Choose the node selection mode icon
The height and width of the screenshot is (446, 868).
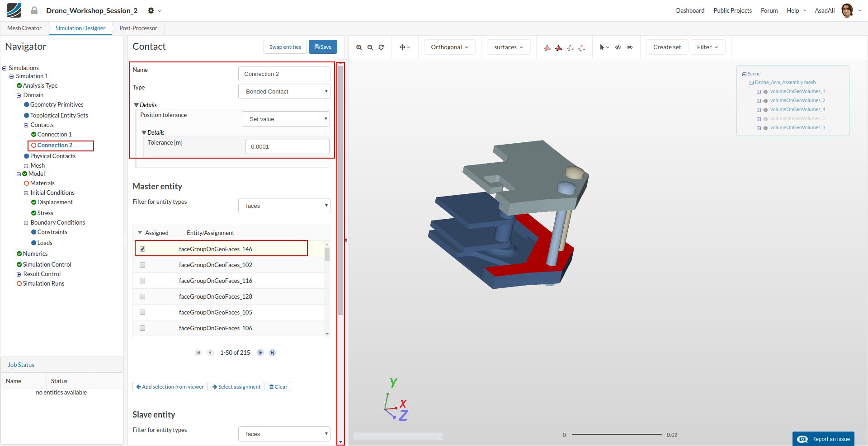click(x=582, y=47)
